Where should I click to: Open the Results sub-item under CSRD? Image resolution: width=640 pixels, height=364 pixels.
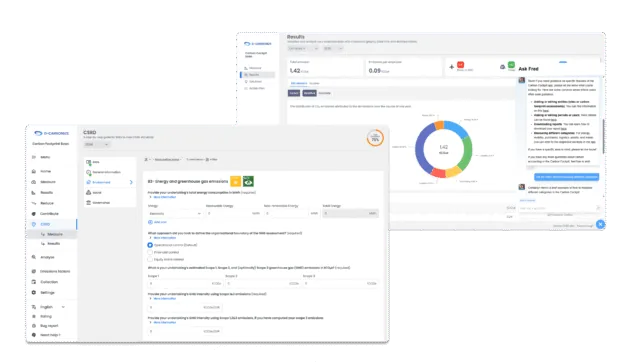click(x=52, y=244)
